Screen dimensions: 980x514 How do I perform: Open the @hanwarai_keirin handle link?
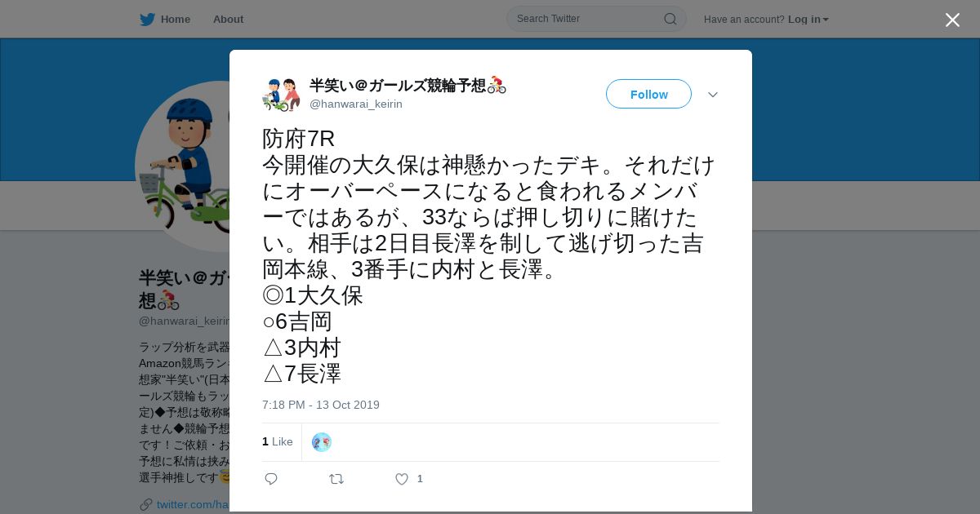point(356,104)
